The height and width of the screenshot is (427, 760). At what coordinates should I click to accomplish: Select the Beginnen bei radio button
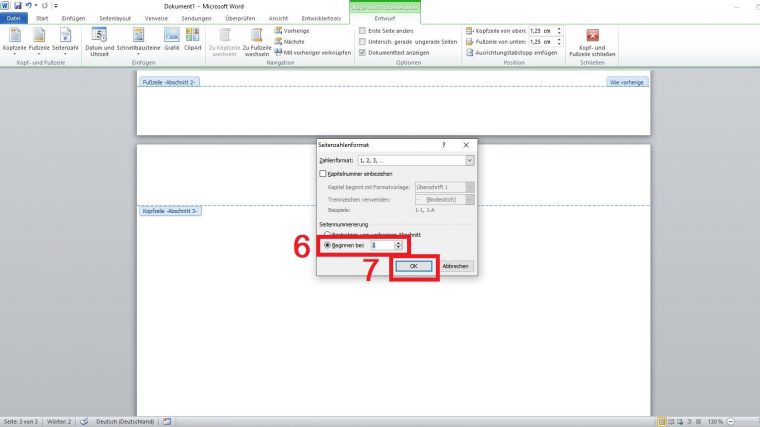point(327,245)
